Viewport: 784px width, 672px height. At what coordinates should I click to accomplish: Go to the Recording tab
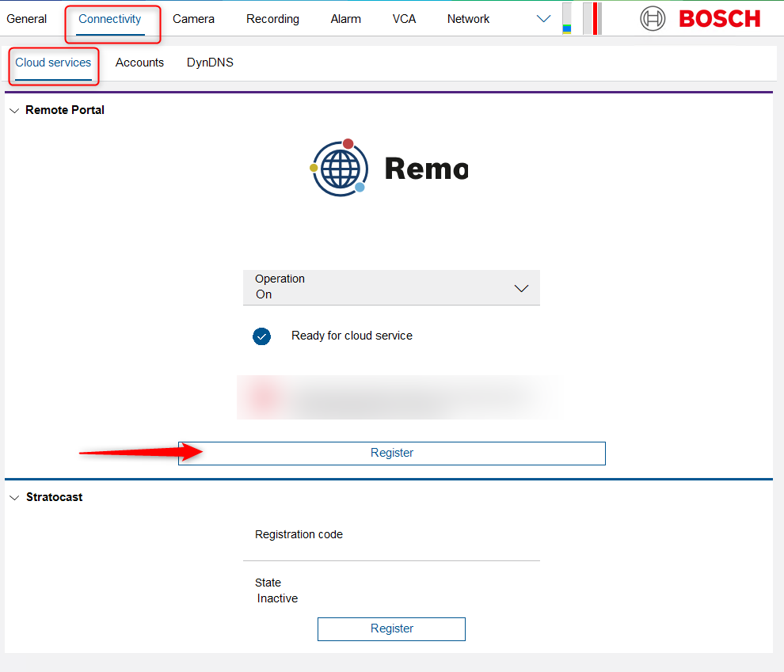[272, 19]
